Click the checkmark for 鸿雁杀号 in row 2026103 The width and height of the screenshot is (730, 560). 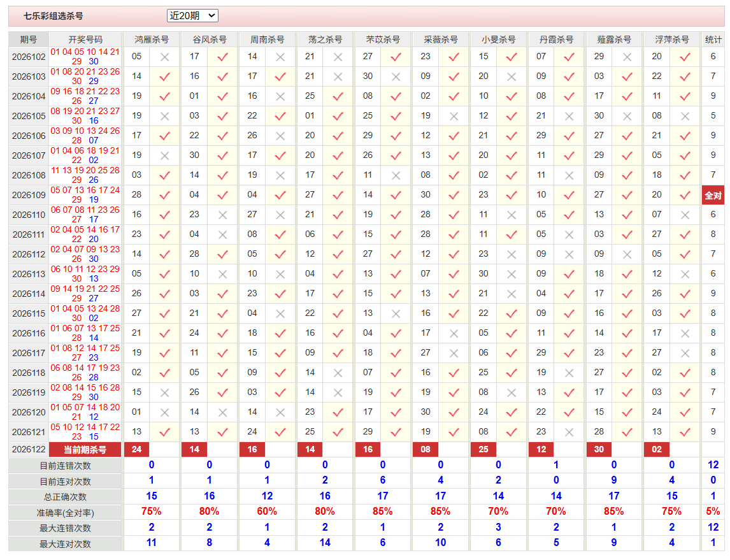164,77
